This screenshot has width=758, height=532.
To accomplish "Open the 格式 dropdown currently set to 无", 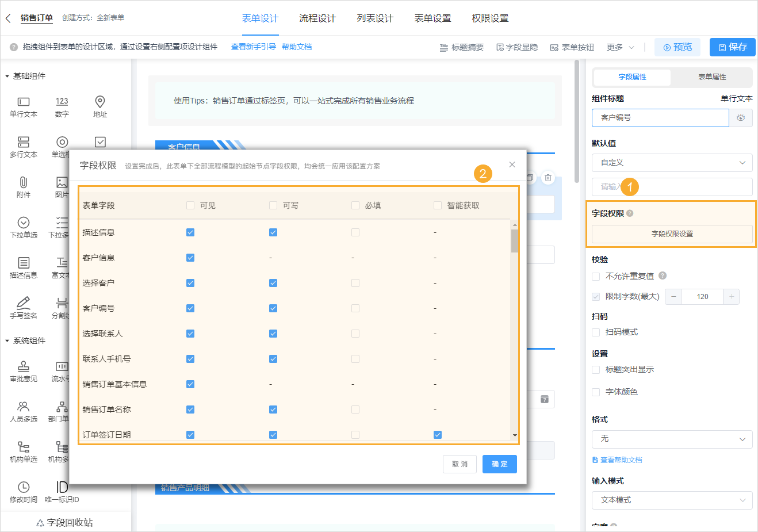I will click(x=672, y=439).
